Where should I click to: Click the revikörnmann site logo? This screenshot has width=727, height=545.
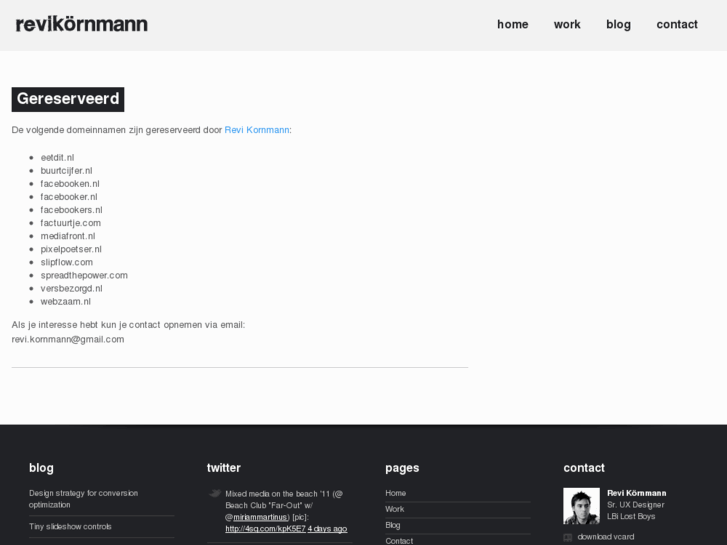(x=82, y=24)
